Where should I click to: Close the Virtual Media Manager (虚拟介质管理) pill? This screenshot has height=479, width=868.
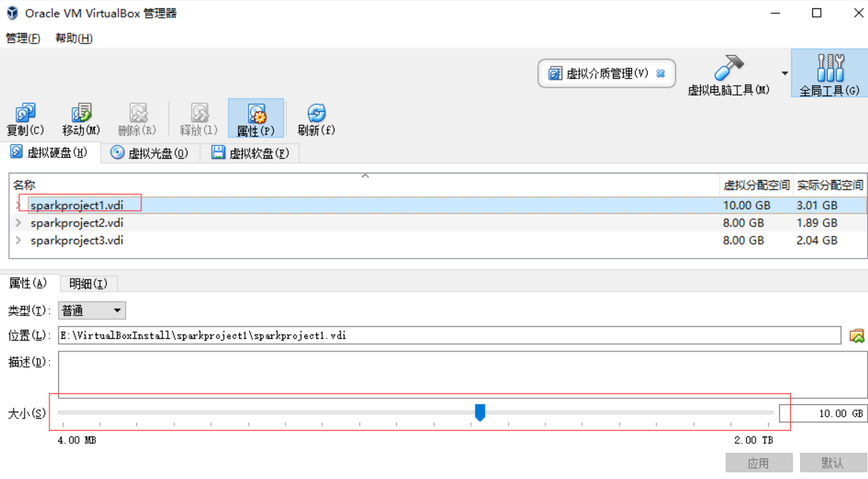661,74
